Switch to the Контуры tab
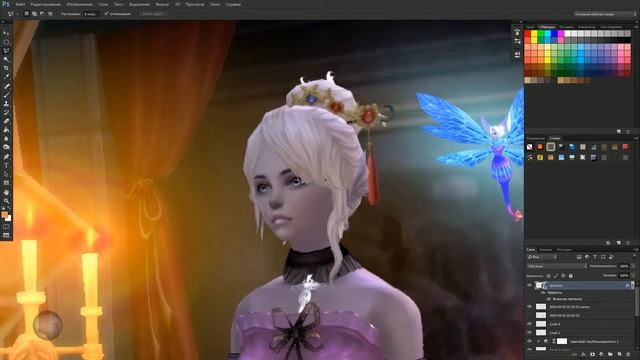 tap(564, 249)
